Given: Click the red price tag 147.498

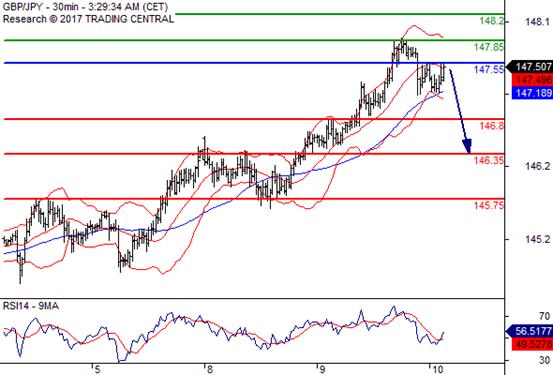Looking at the screenshot, I should pos(532,80).
